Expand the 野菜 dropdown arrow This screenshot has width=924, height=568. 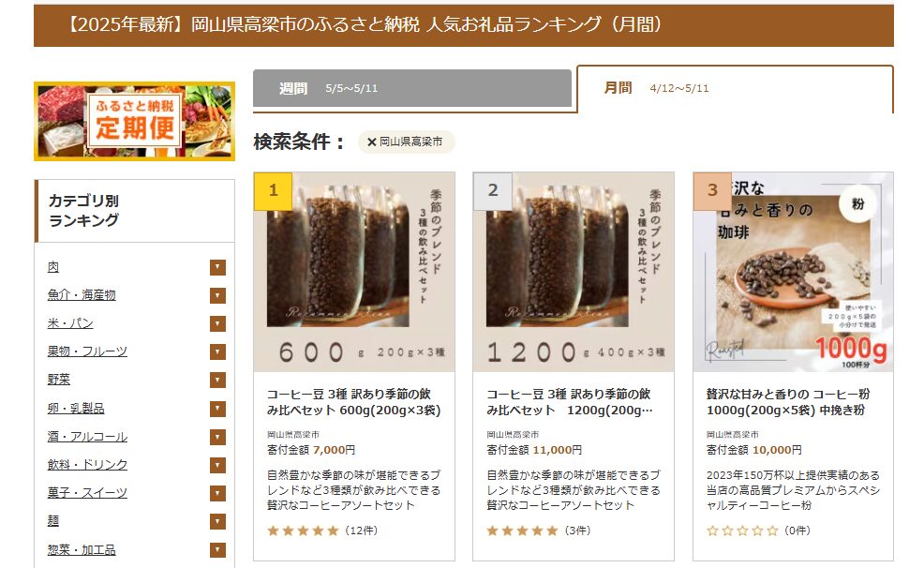pos(217,381)
